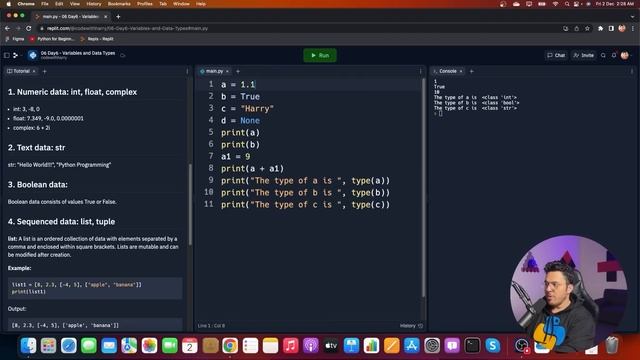Open Chrome extensions puzzle icon

[600, 29]
